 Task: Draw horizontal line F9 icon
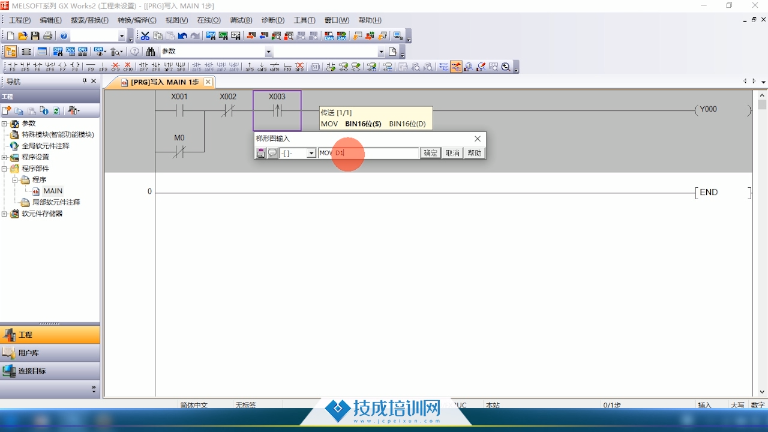pos(91,67)
